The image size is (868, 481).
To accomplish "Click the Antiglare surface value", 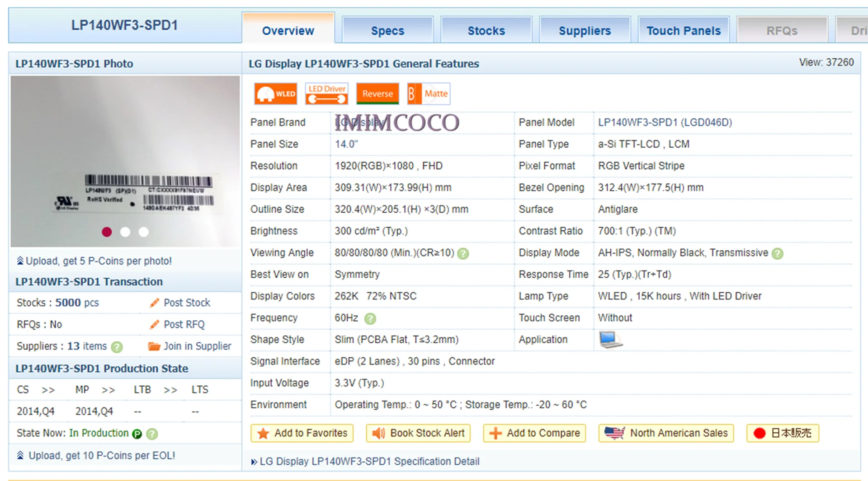I will 618,210.
